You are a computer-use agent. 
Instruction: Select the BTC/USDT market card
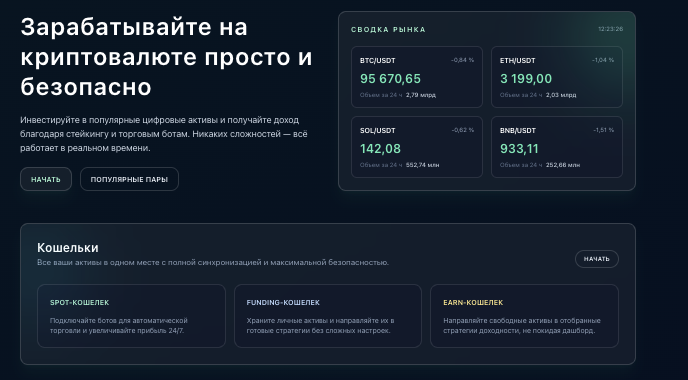tap(417, 77)
